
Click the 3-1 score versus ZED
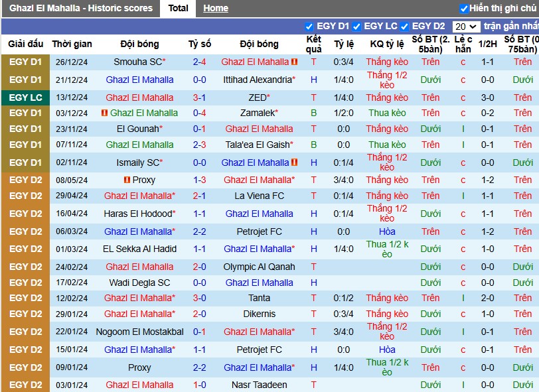pos(199,98)
